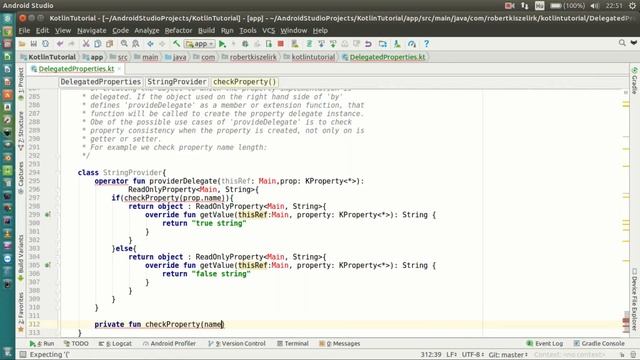This screenshot has width=640, height=360.
Task: Open the Gradle Console
Action: tap(599, 344)
